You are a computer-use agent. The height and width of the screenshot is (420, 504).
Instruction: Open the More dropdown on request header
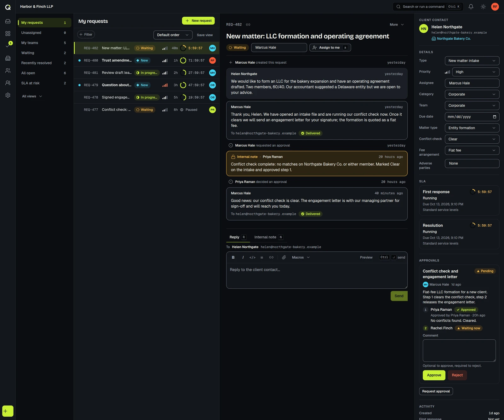pyautogui.click(x=397, y=25)
